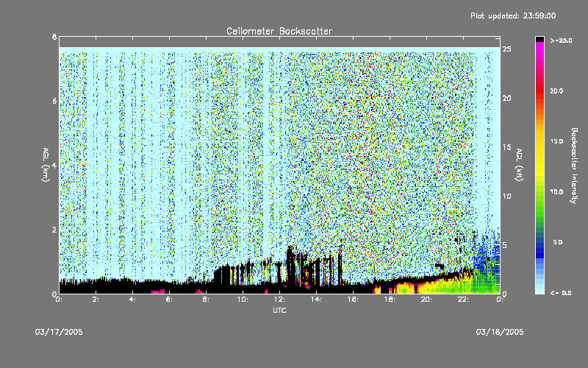
Task: Click the colorbar label 15.0
Action: (556, 141)
